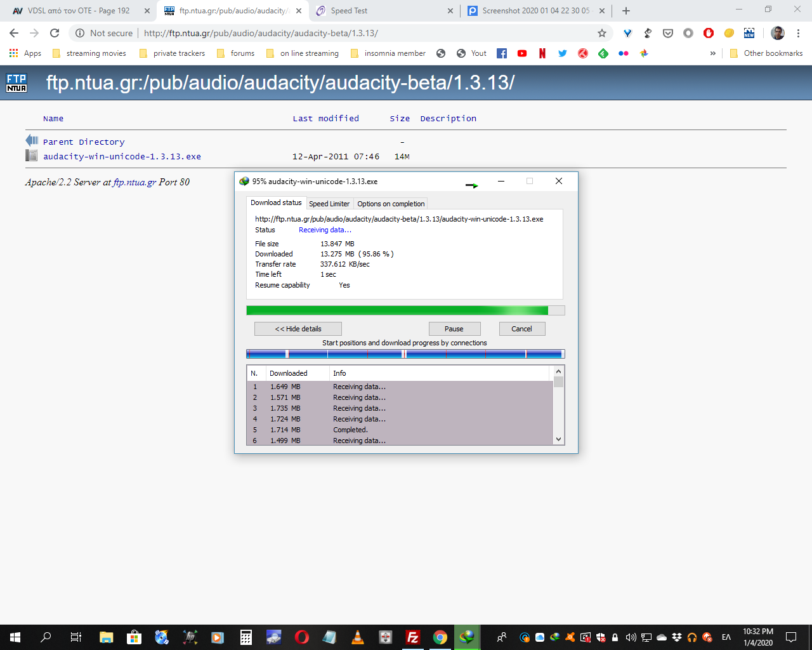Click the Dropbox tray icon
Image resolution: width=812 pixels, height=650 pixels.
point(677,637)
